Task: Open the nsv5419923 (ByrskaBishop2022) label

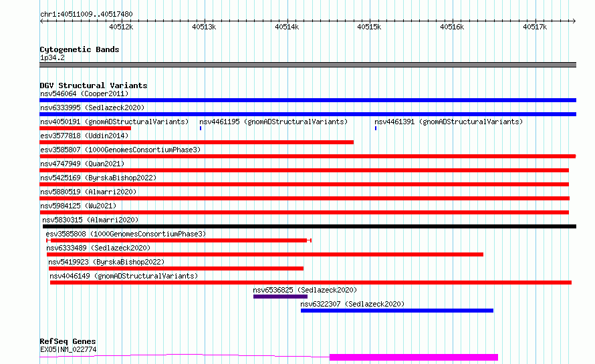Action: click(x=106, y=262)
